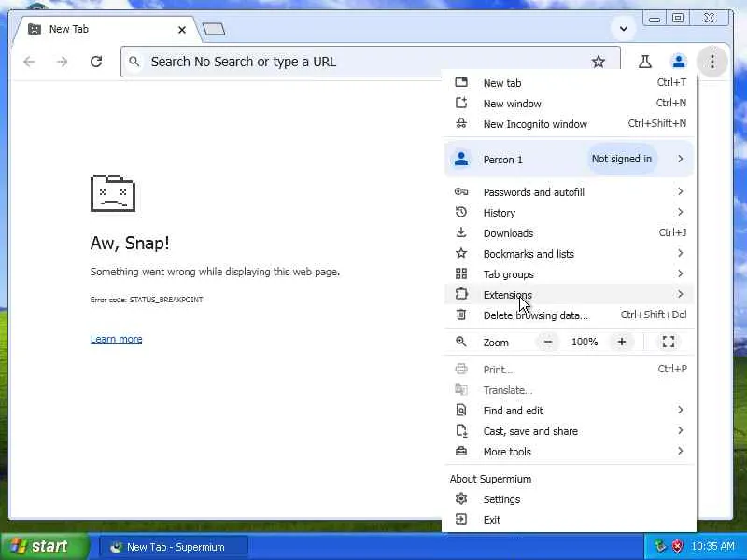
Task: Increase zoom with plus button
Action: [x=622, y=342]
